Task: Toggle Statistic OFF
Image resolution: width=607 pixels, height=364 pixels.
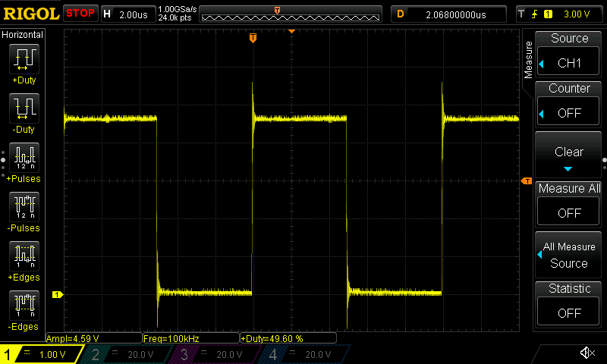Action: (x=568, y=312)
